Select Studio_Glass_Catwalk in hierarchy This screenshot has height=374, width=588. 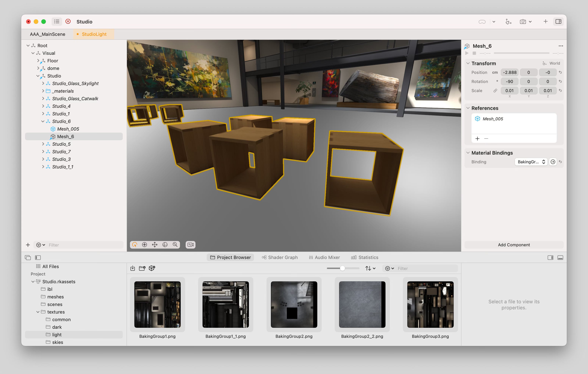click(75, 99)
